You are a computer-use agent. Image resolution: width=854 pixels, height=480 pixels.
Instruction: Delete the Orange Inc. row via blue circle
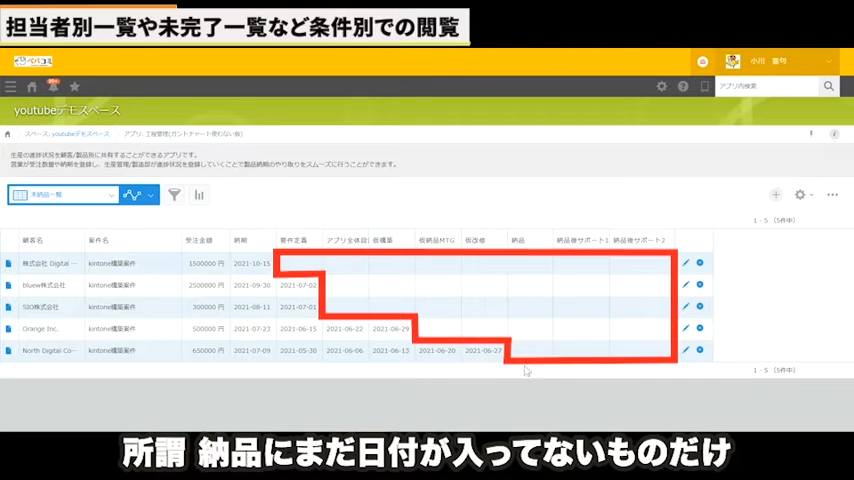point(700,328)
